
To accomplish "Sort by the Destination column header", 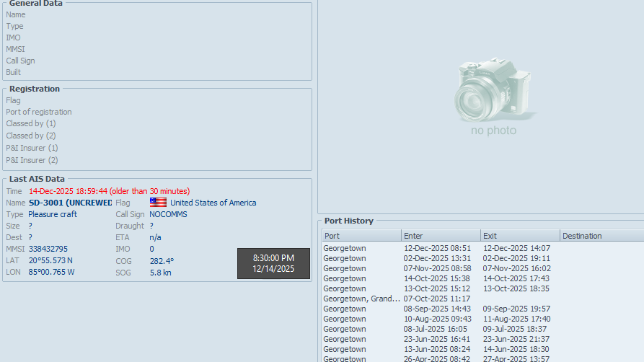I will coord(601,236).
